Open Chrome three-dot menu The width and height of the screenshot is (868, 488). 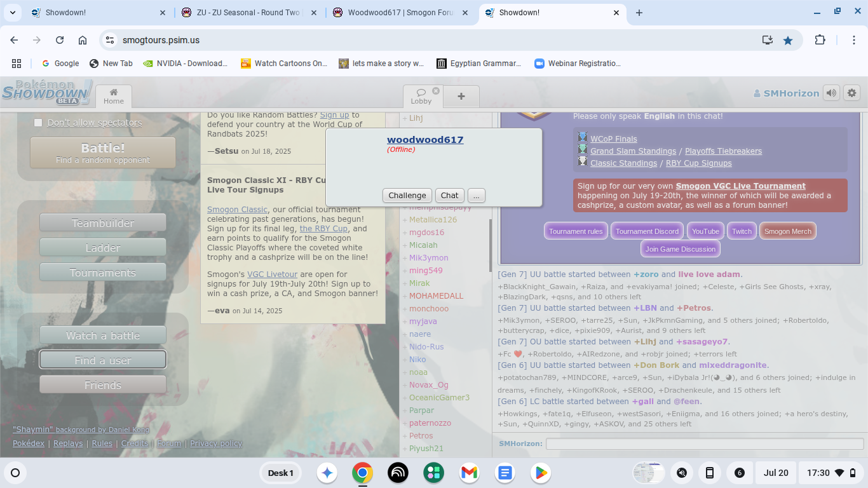[855, 40]
